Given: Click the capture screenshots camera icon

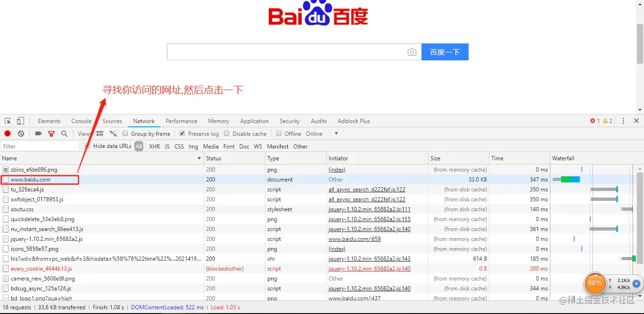Looking at the screenshot, I should tap(39, 134).
